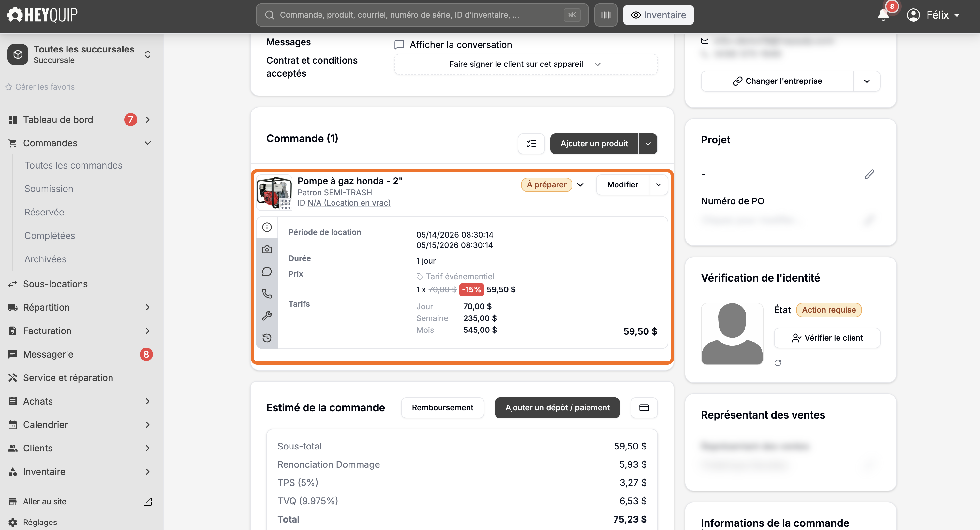Open the wrench maintenance icon of the pump item
Viewport: 980px width, 530px height.
coord(267,316)
